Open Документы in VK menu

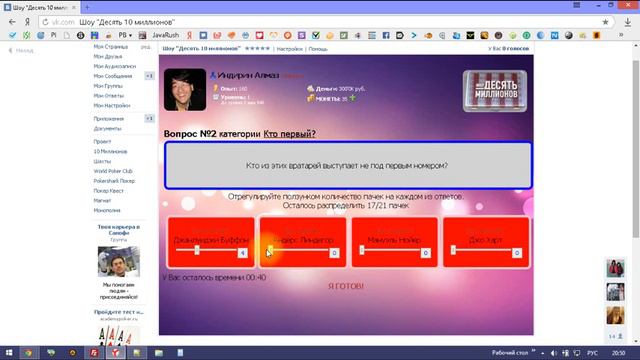(x=107, y=129)
